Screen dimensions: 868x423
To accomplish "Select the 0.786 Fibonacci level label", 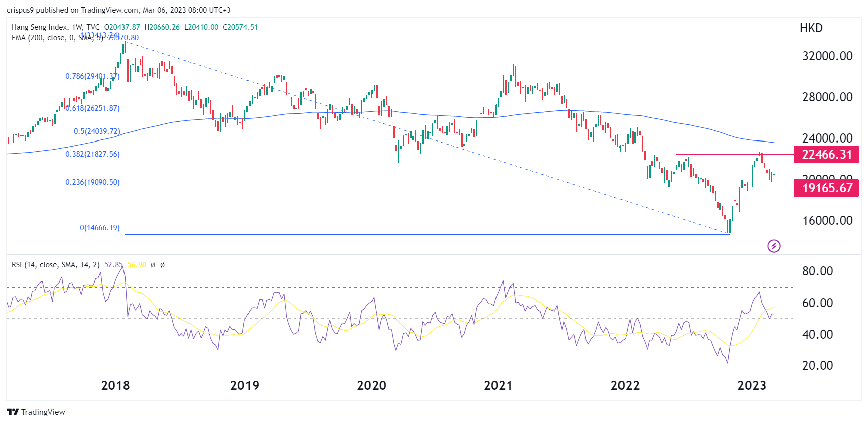I will 92,76.
